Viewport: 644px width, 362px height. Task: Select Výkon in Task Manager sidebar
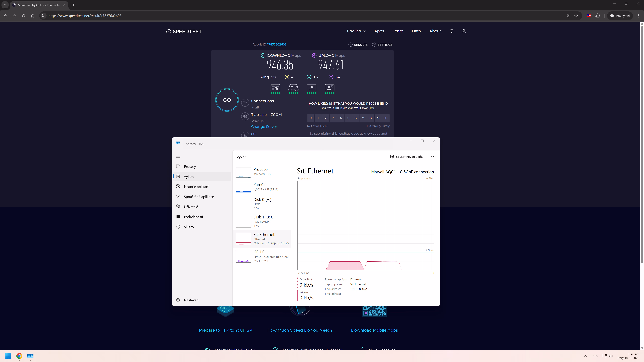[202, 177]
